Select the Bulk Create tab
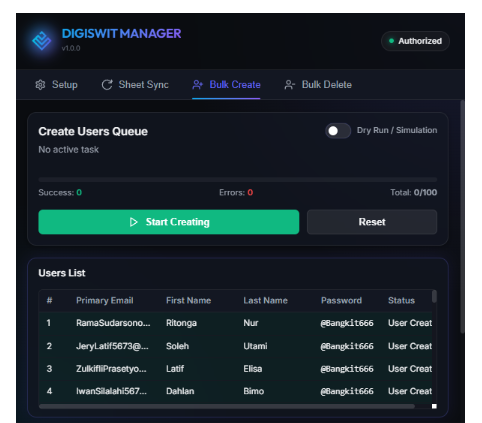This screenshot has height=423, width=482. point(226,85)
